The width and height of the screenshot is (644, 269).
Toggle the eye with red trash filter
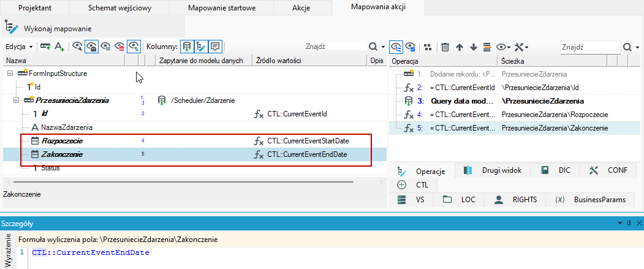tap(119, 47)
